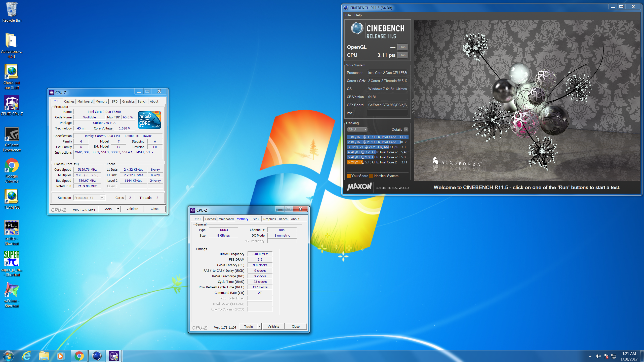Run the OpenGL test in Cinebench
Viewport: 644px width, 362px height.
[x=402, y=47]
